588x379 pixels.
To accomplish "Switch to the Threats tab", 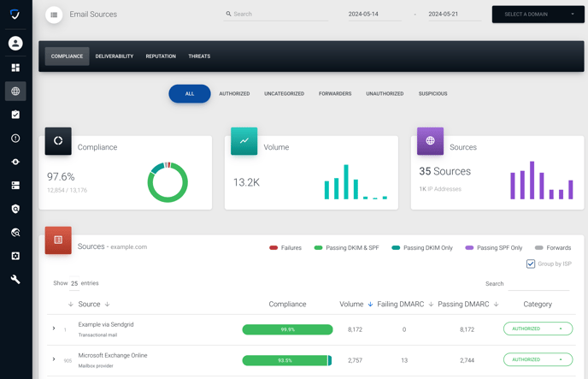I will [x=199, y=56].
